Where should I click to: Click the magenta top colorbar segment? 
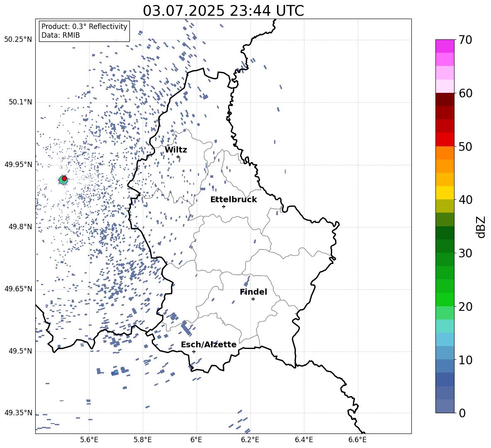coord(445,46)
